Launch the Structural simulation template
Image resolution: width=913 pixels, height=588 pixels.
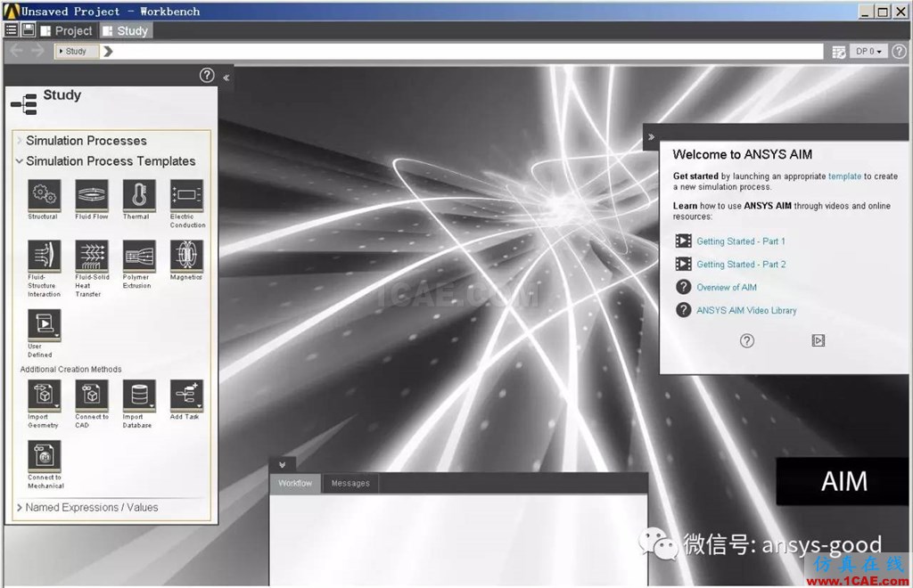[44, 194]
